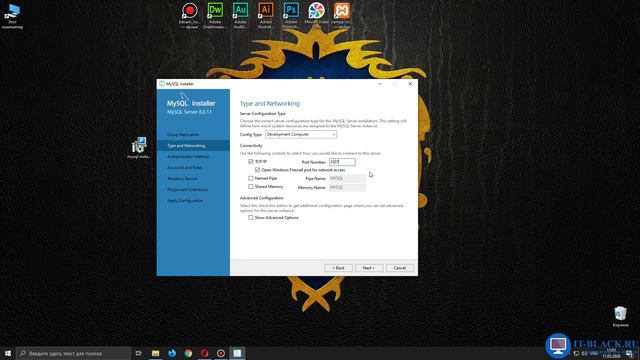Open the Adobe Illustrator desktop shortcut
640x360 pixels.
[x=265, y=15]
